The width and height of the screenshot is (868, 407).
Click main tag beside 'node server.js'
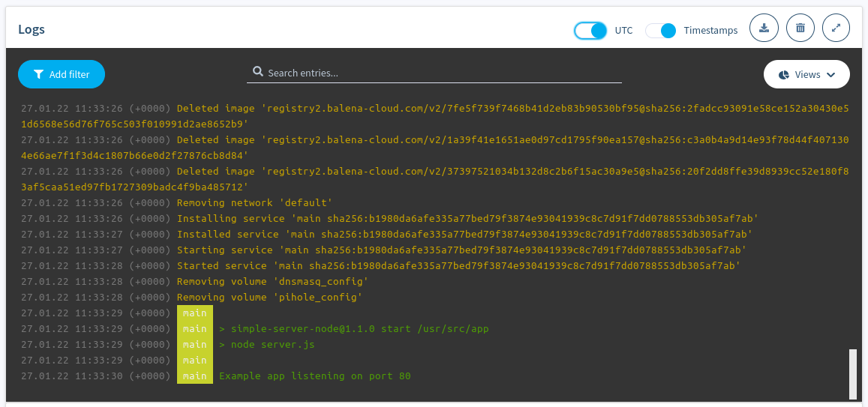tap(194, 345)
